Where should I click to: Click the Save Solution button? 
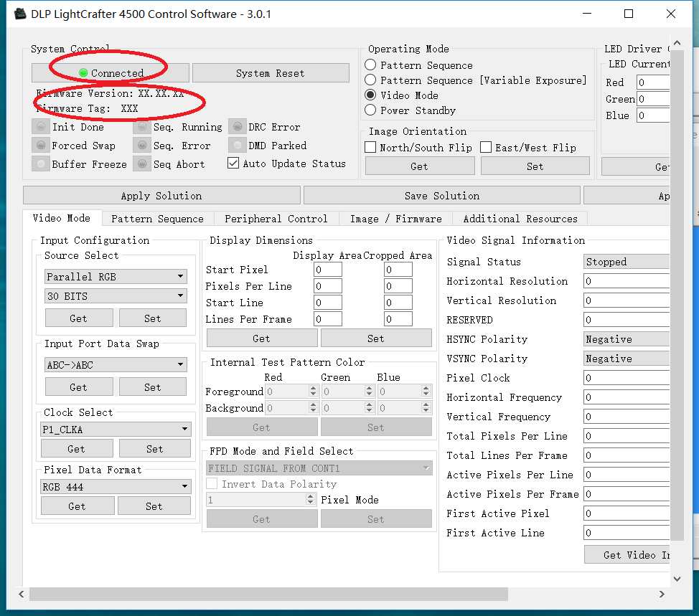442,196
